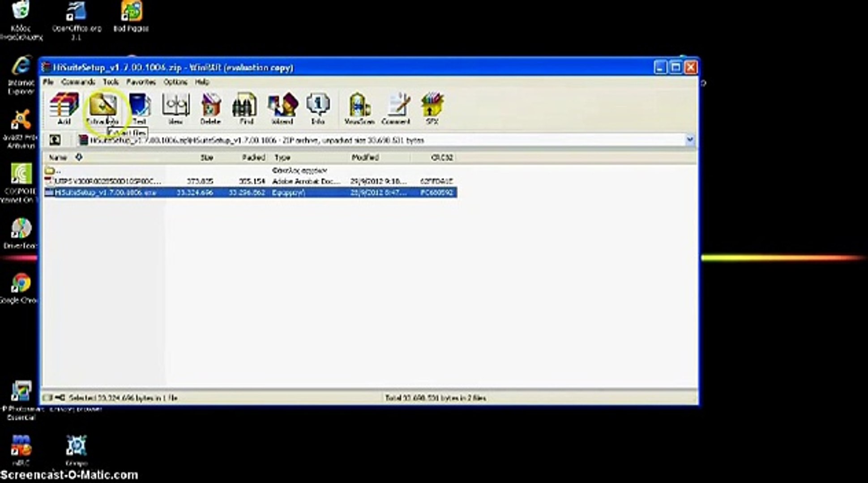
Task: Click the 373,835 size cell
Action: click(200, 181)
